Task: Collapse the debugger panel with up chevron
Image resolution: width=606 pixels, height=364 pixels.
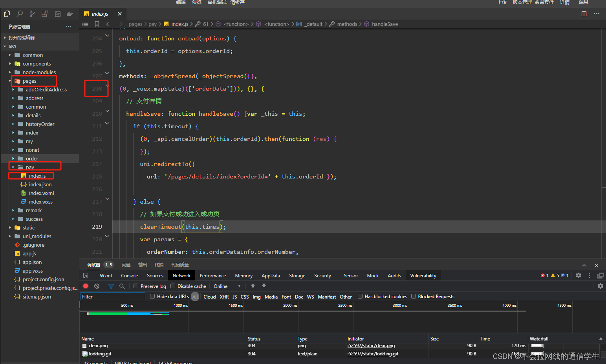Action: pyautogui.click(x=584, y=266)
